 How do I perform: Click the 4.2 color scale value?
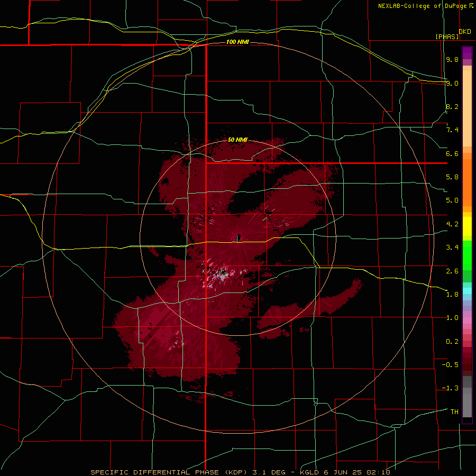[x=452, y=224]
